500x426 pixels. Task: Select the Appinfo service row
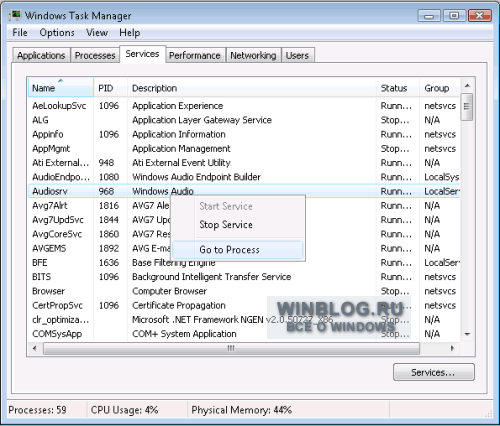(244, 134)
